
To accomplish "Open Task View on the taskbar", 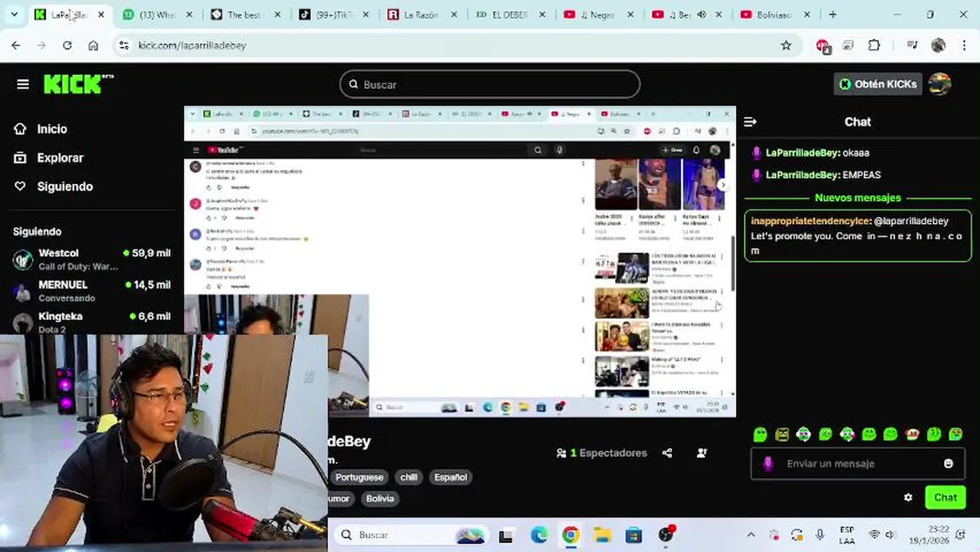I will click(506, 535).
